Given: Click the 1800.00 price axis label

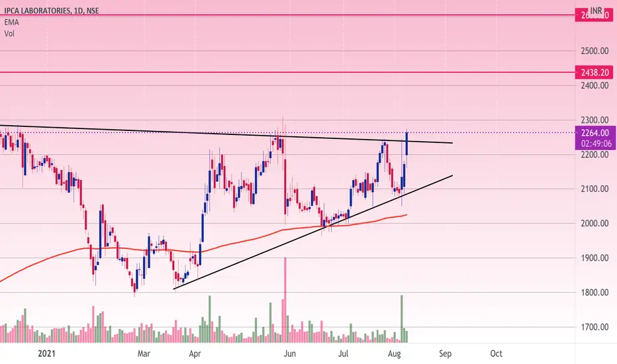Looking at the screenshot, I should [x=594, y=293].
